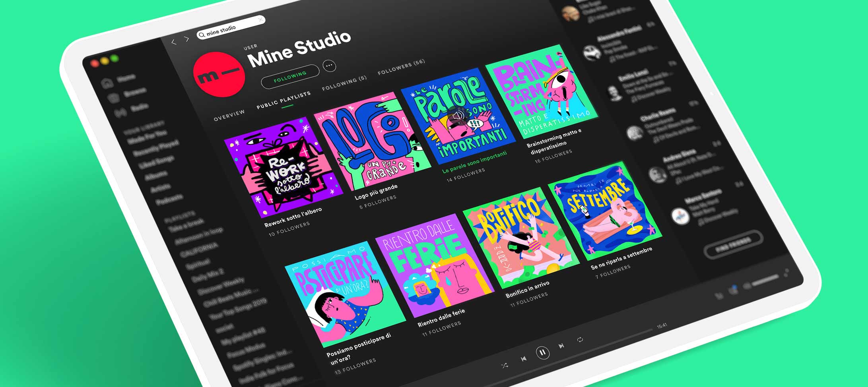
Task: Skip to the next track
Action: (x=561, y=346)
